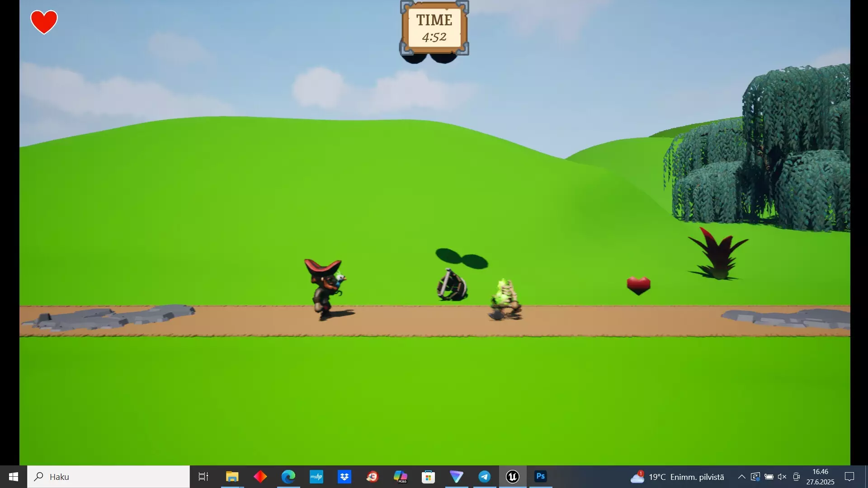This screenshot has height=488, width=868.
Task: Click the Task View button
Action: tap(203, 477)
